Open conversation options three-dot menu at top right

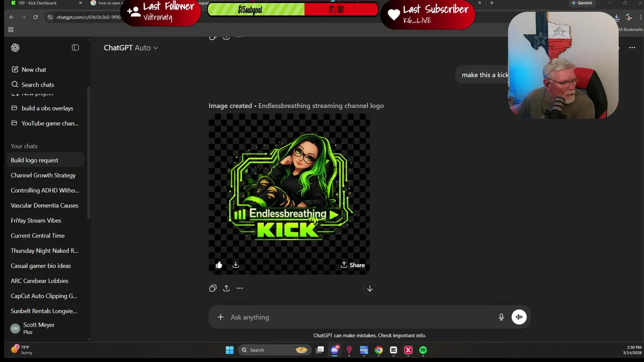tap(632, 48)
